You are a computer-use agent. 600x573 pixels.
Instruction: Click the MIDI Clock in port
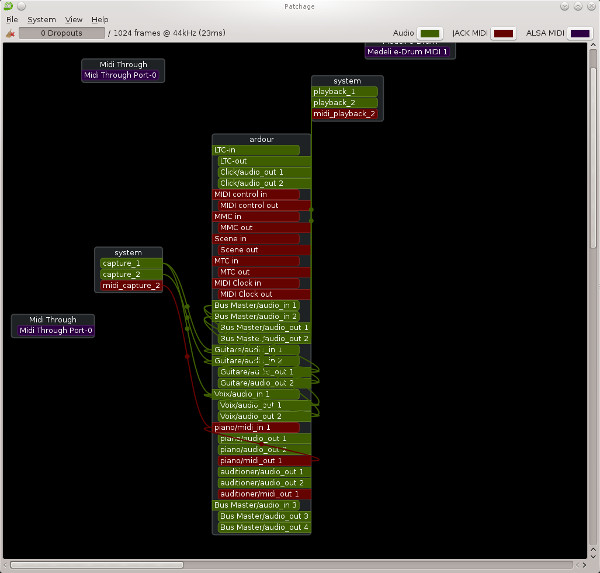(x=256, y=283)
